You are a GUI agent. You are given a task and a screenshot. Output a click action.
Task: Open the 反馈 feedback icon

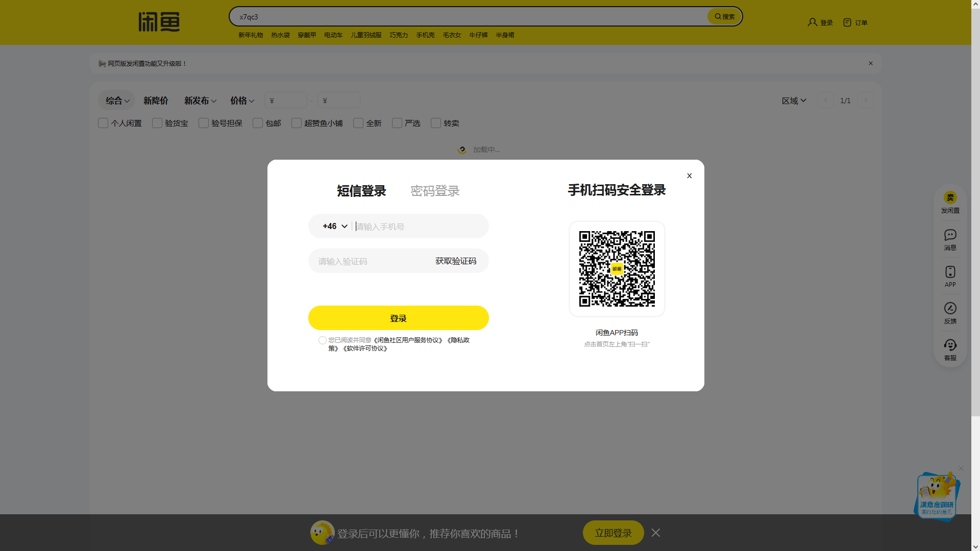click(x=950, y=309)
